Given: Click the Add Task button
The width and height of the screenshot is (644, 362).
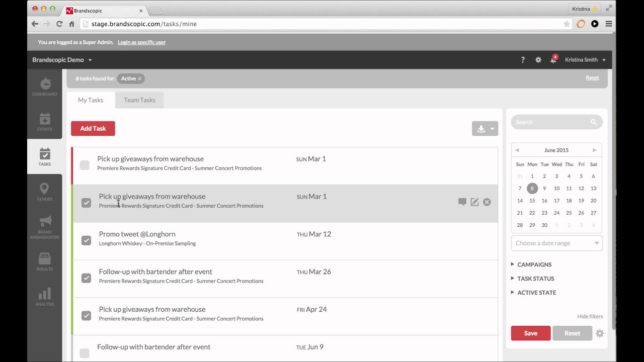Looking at the screenshot, I should [93, 129].
